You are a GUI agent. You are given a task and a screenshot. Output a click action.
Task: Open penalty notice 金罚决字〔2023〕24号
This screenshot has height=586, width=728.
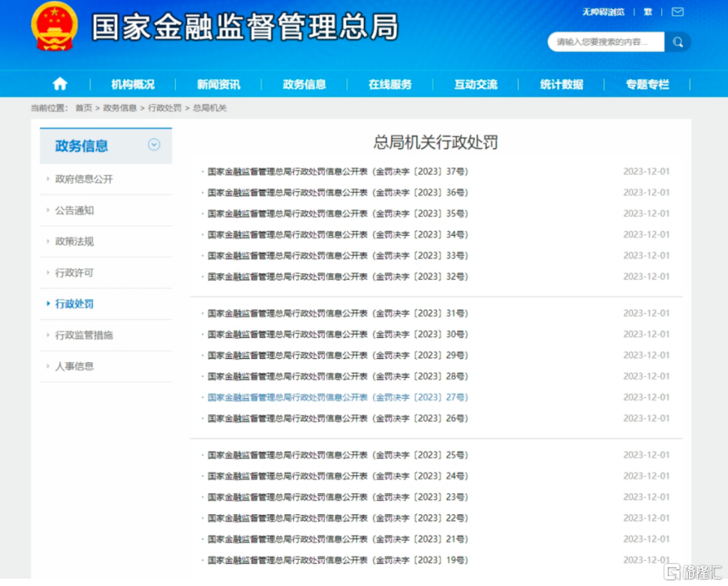coord(338,476)
